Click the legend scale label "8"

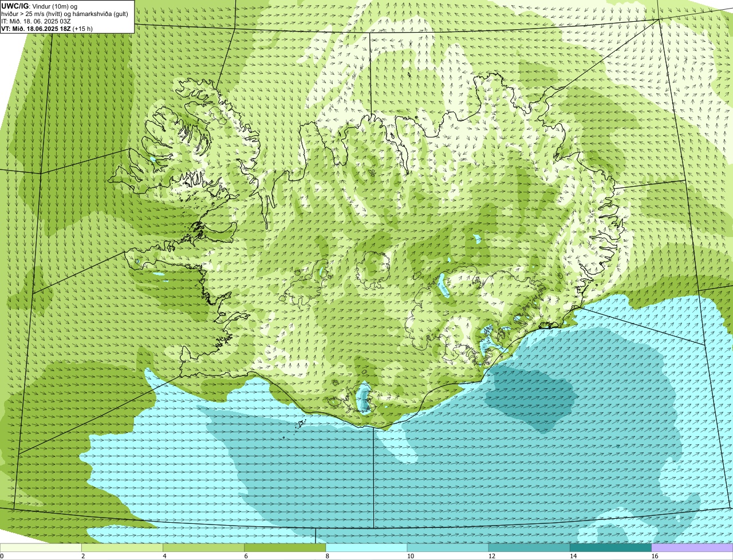pos(327,556)
